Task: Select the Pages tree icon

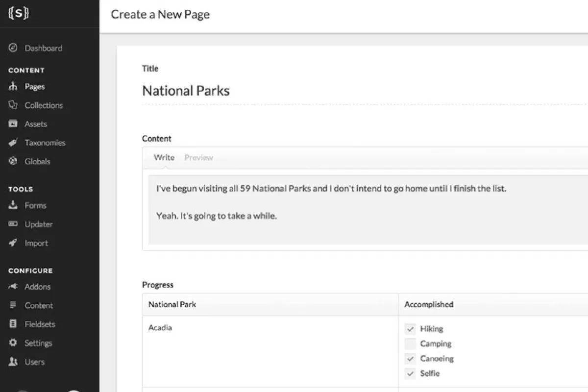Action: [x=13, y=87]
